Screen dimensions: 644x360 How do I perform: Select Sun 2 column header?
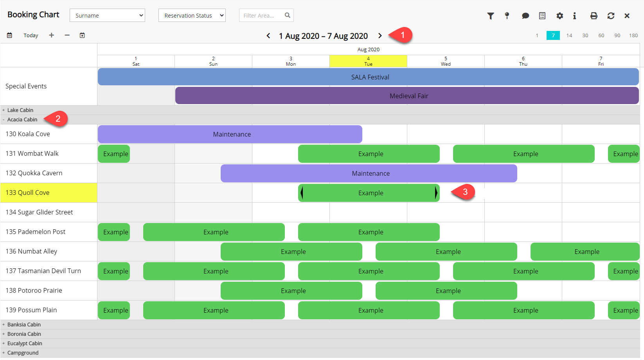tap(213, 61)
